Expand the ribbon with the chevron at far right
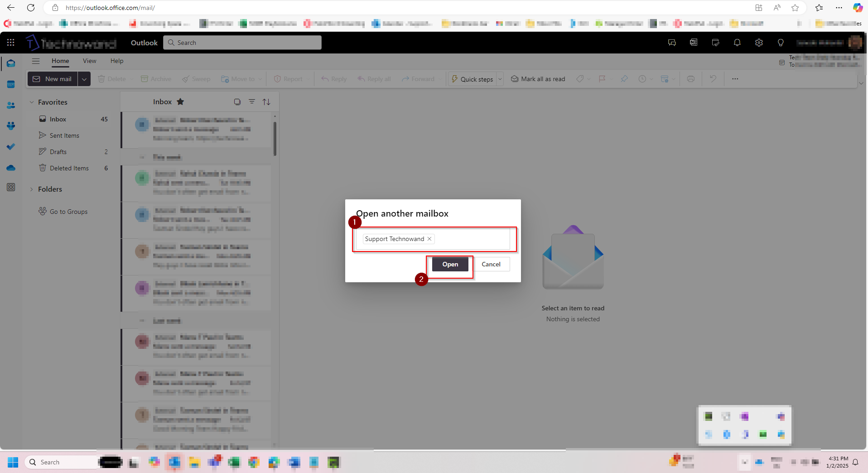Screen dimensions: 868x473 click(x=861, y=83)
